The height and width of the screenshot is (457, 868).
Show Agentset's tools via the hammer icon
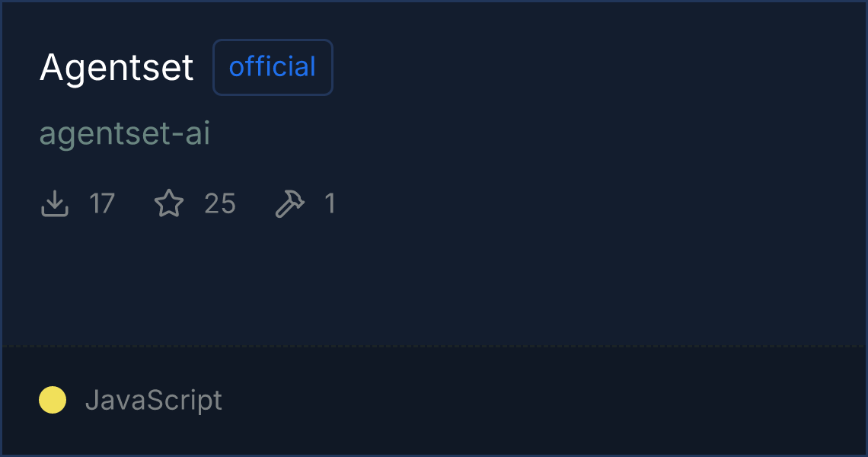289,204
